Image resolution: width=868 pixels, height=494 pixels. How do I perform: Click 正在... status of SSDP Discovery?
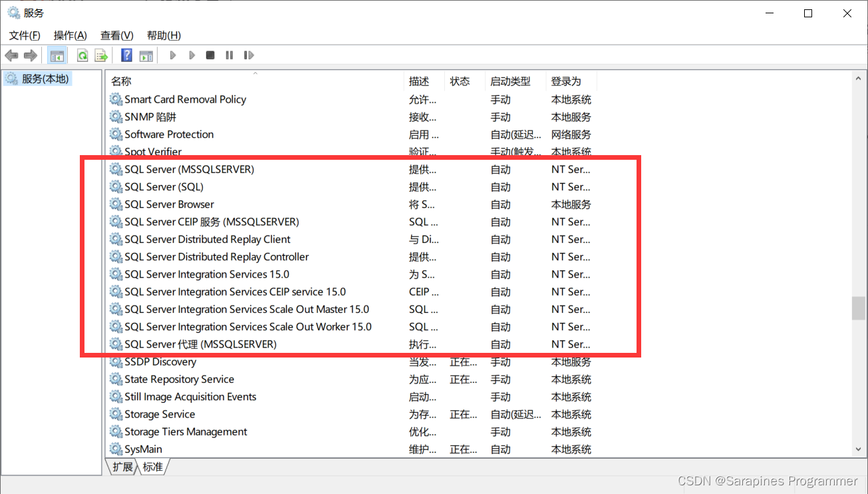(464, 362)
